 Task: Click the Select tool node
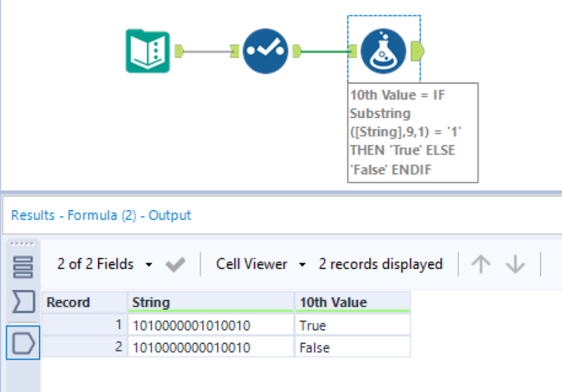click(266, 51)
